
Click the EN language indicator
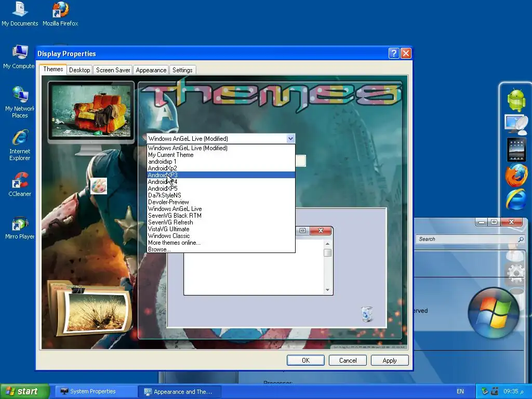[x=460, y=392]
